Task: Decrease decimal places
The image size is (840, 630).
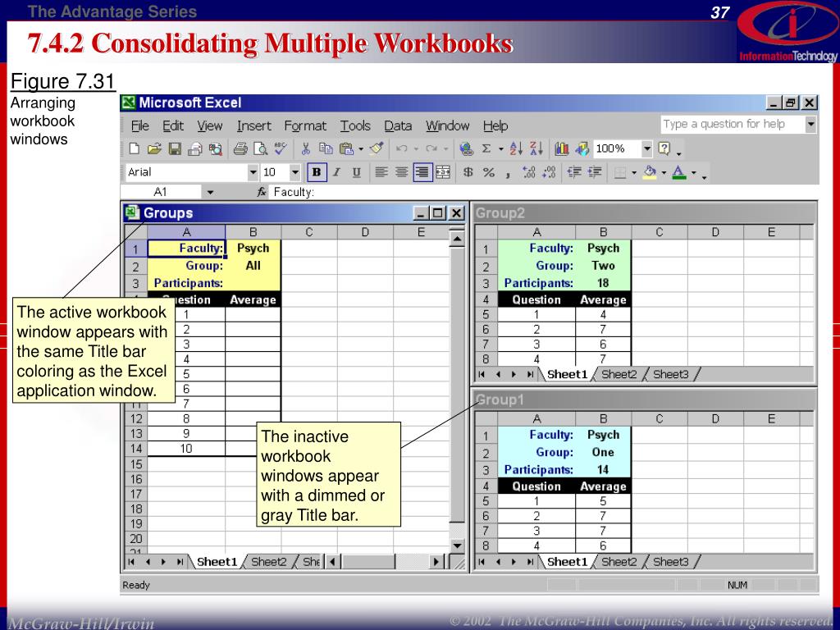Action: 549,172
